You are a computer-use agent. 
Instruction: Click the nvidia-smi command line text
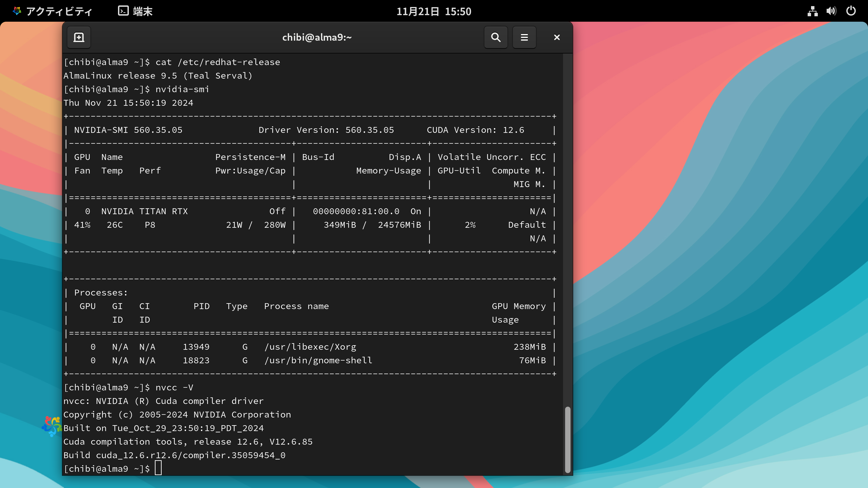[x=182, y=89]
